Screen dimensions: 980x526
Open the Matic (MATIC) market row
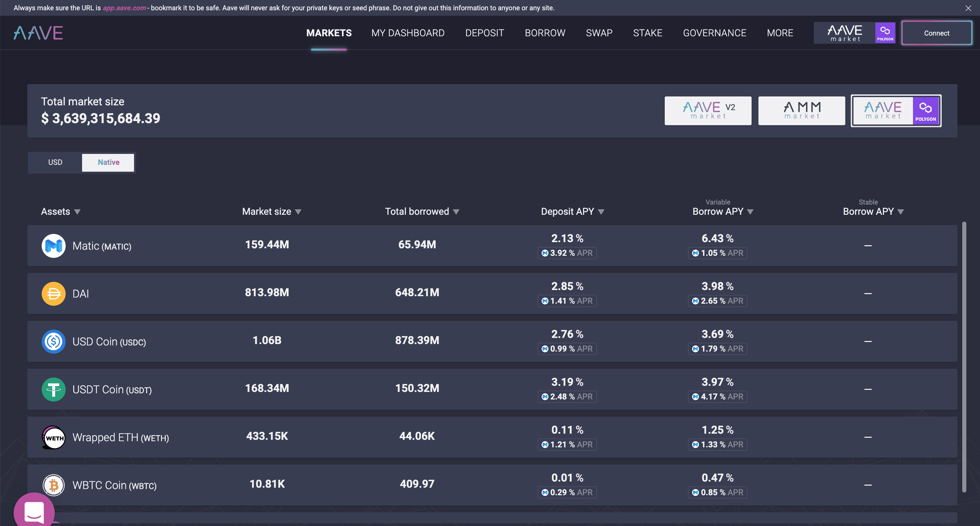click(492, 246)
